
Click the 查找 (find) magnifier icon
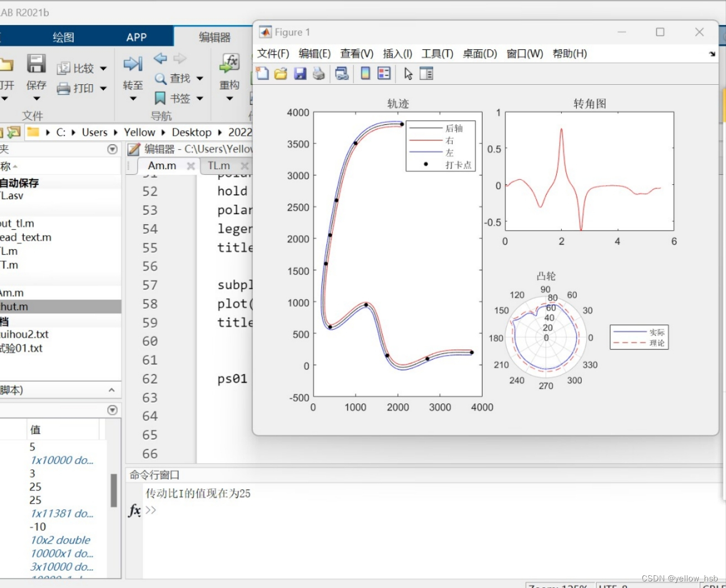(160, 78)
